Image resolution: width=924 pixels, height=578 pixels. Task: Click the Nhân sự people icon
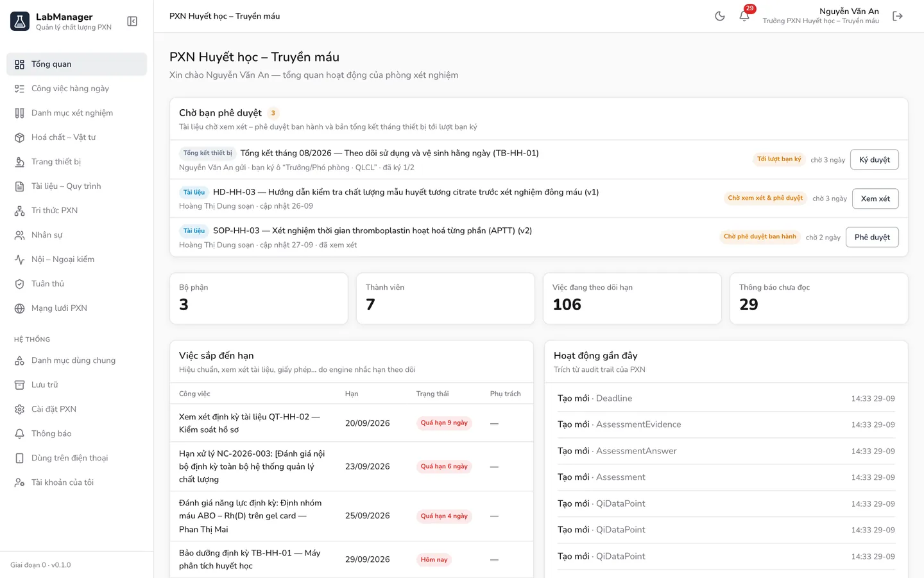point(20,235)
